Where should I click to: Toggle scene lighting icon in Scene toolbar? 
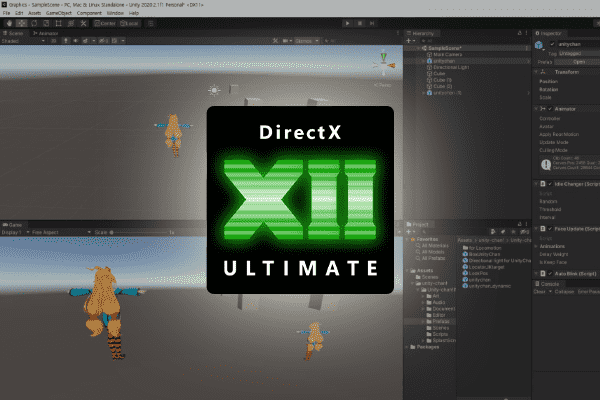(66, 41)
